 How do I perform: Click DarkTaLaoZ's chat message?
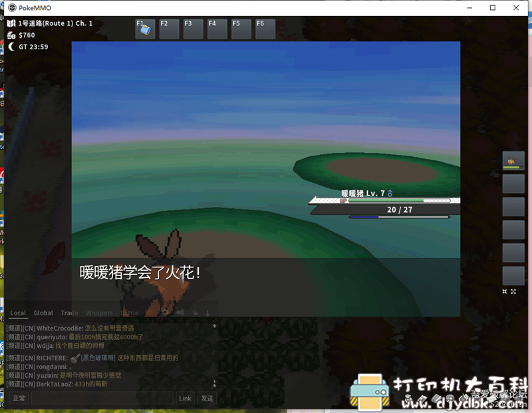click(57, 384)
